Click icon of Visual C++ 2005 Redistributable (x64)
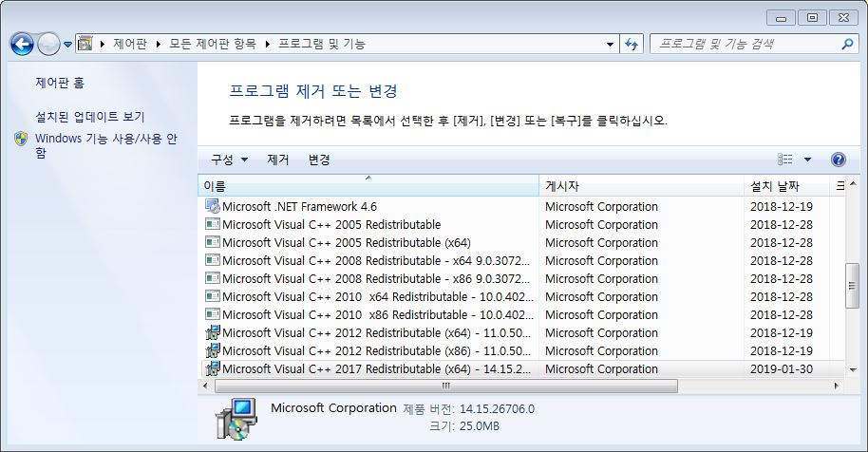Screen dimensions: 868x452 (213, 242)
